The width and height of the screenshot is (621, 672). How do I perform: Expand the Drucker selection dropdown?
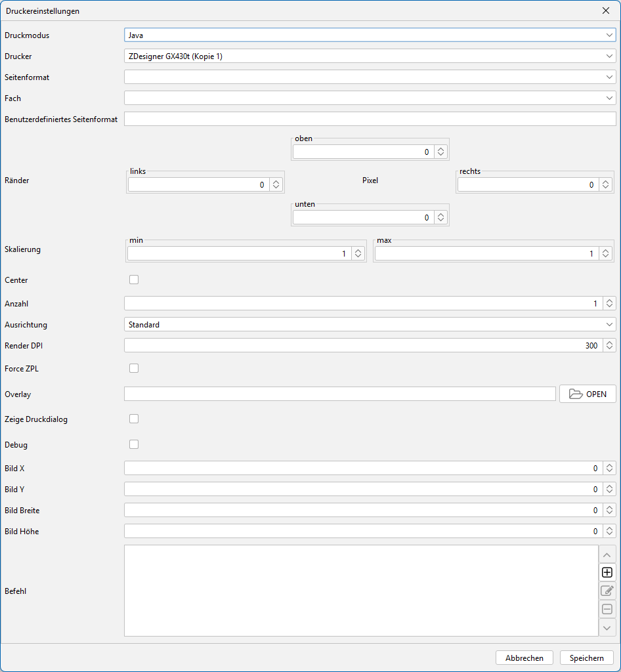tap(370, 56)
